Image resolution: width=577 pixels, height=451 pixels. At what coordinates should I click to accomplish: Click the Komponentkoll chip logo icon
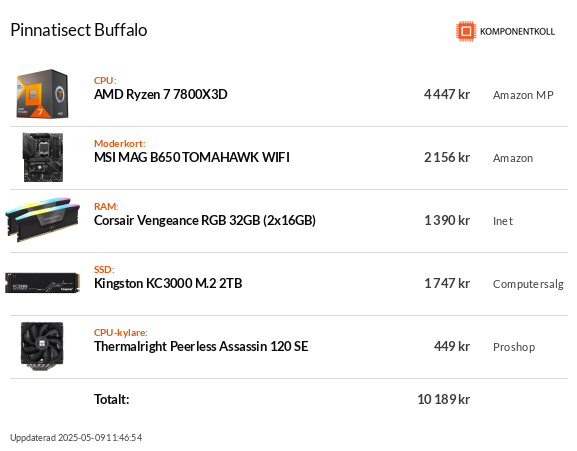click(x=466, y=31)
